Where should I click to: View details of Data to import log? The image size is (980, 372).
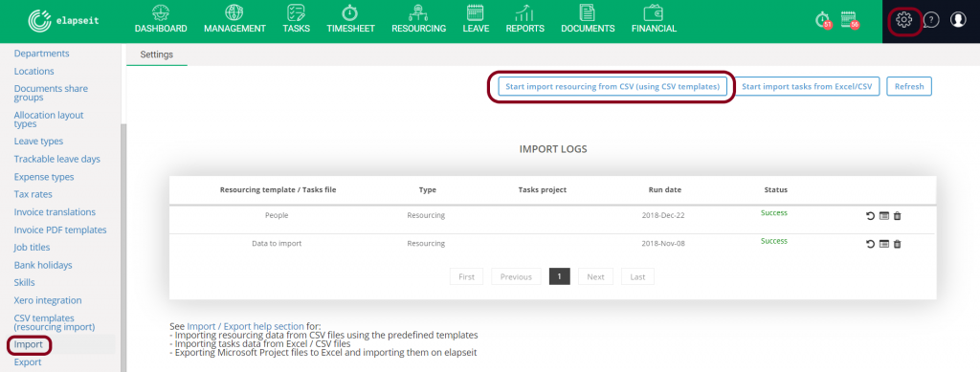(x=883, y=244)
